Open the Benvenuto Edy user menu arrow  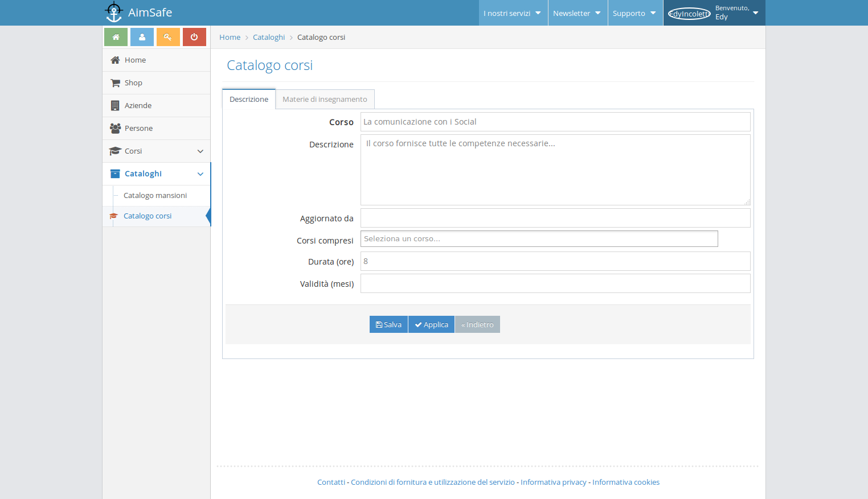[x=756, y=13]
